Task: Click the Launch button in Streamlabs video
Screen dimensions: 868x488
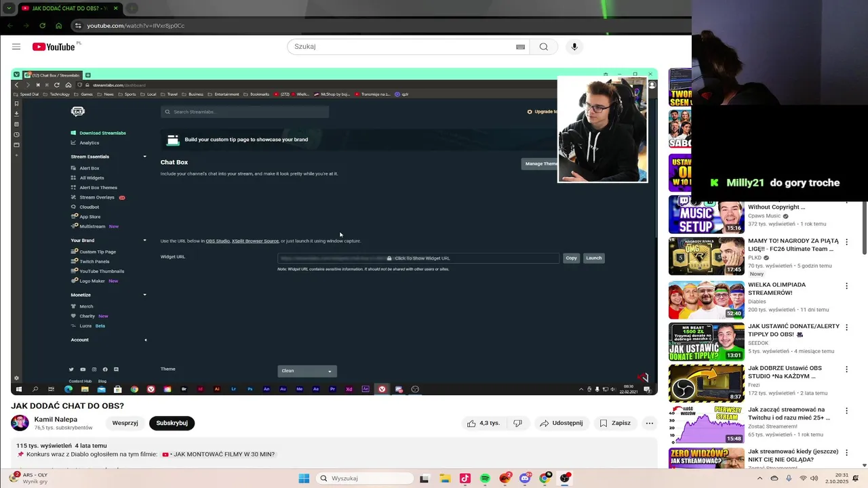Action: tap(594, 258)
